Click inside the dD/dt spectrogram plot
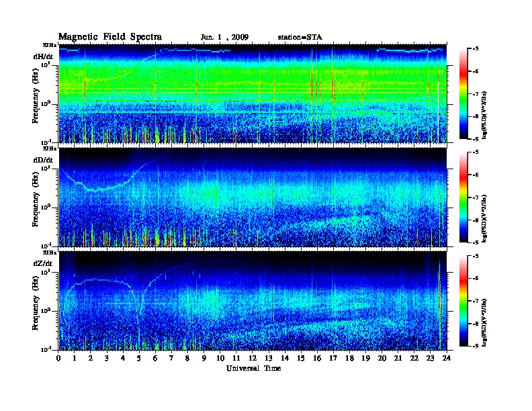This screenshot has height=411, width=532. 253,197
